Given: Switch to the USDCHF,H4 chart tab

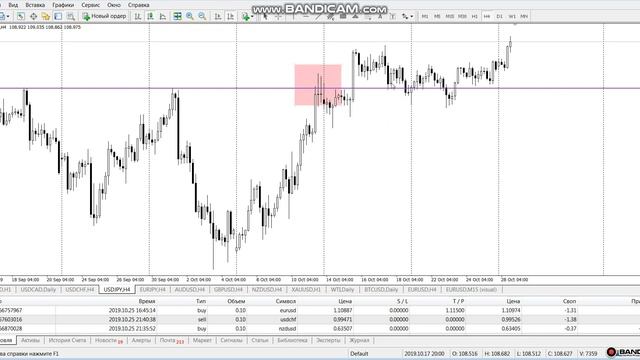Looking at the screenshot, I should click(80, 289).
